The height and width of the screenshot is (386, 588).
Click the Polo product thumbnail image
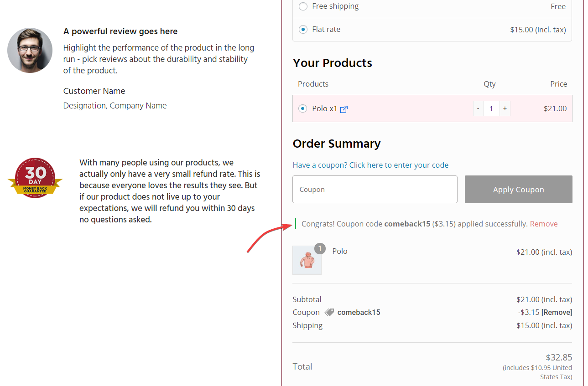pos(307,260)
